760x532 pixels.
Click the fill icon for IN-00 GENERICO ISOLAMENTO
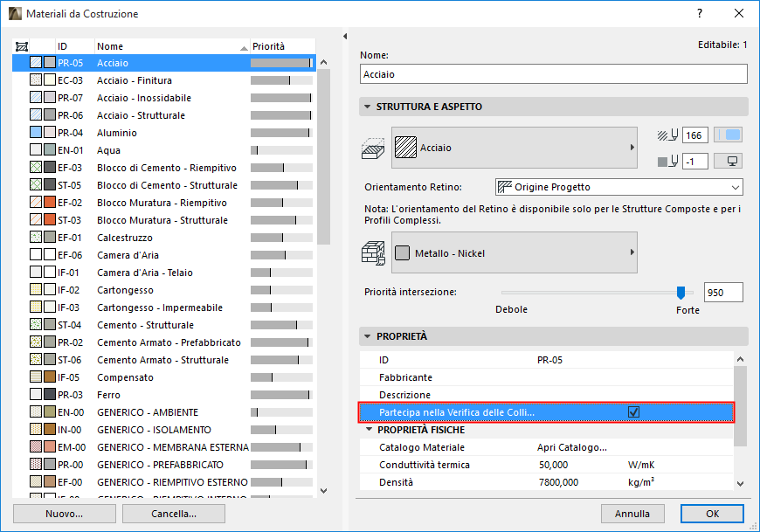coord(36,429)
